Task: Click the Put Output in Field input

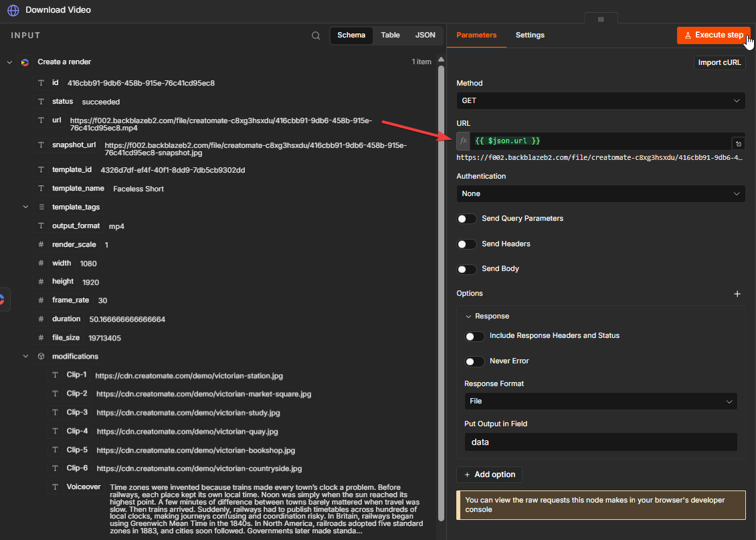Action: click(x=601, y=442)
